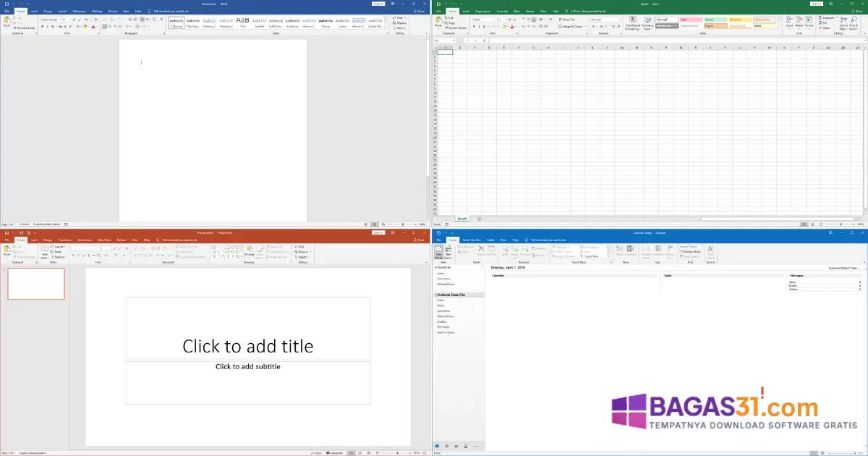Select slide 1 thumbnail in PowerPoint

36,284
